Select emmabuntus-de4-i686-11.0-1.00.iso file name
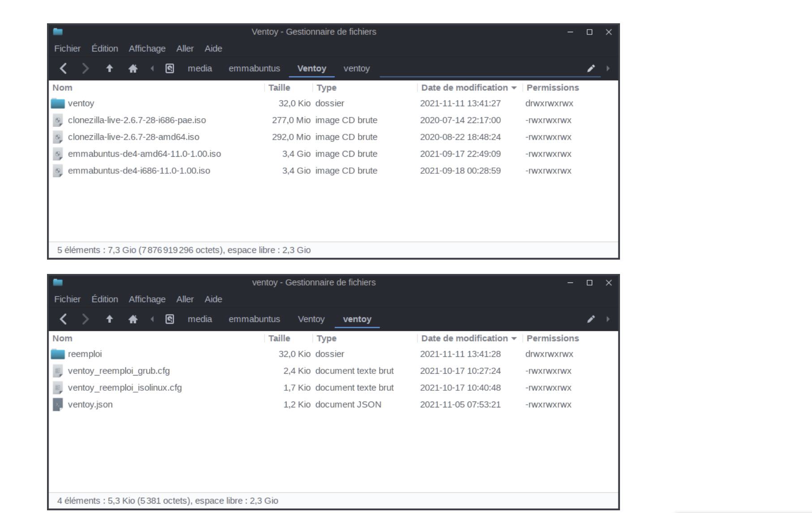 139,171
